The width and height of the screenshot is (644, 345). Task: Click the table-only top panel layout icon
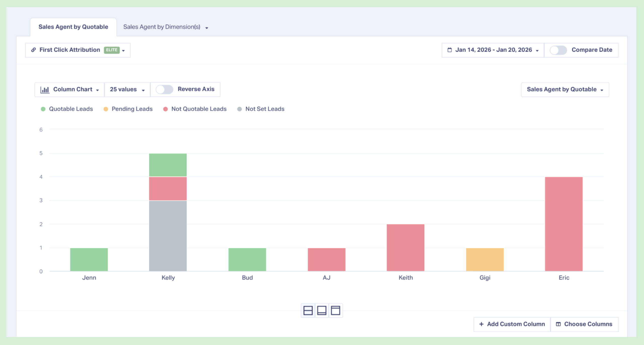pos(335,310)
